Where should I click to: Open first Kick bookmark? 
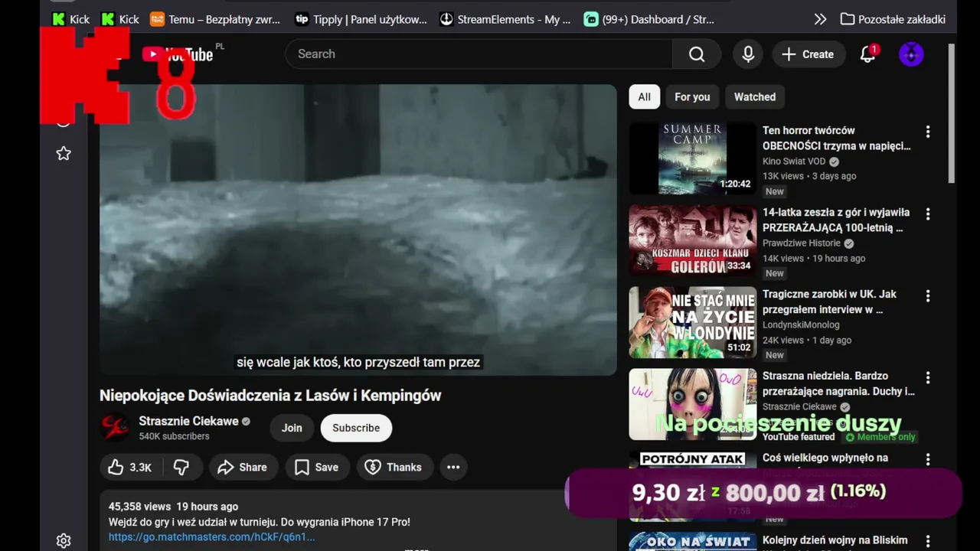[x=70, y=19]
